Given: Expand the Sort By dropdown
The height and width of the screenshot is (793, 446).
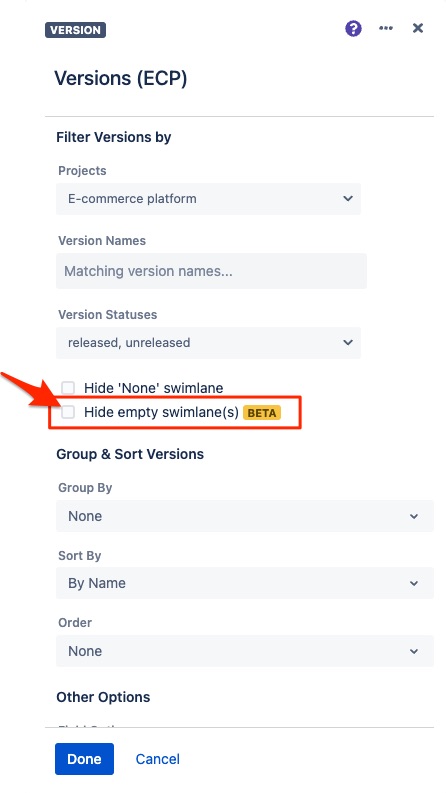Looking at the screenshot, I should coord(245,583).
